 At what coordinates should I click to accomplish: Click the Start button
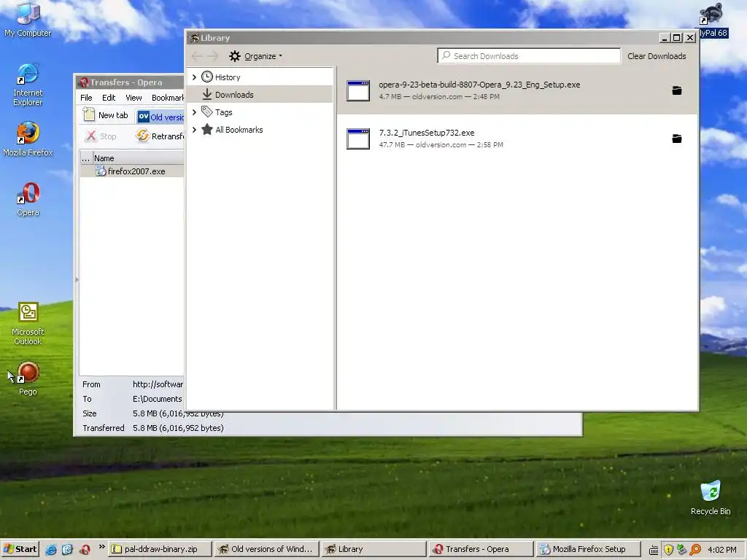(20, 550)
